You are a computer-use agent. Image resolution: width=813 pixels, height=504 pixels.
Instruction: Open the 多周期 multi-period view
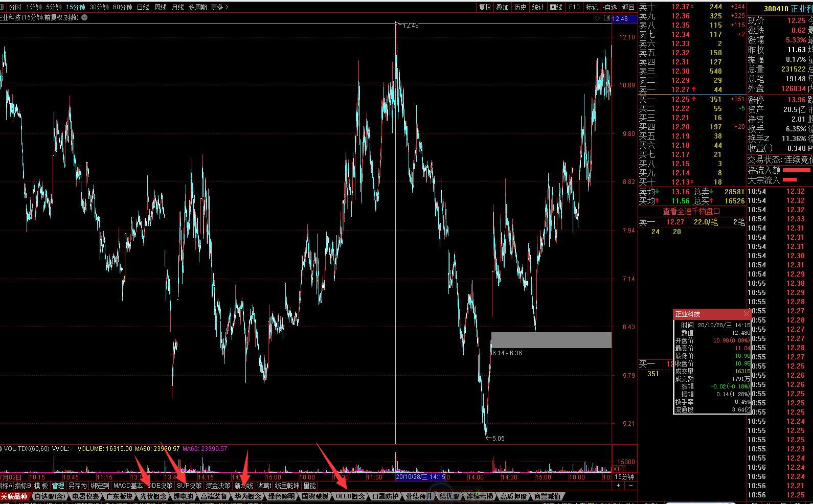(x=198, y=7)
